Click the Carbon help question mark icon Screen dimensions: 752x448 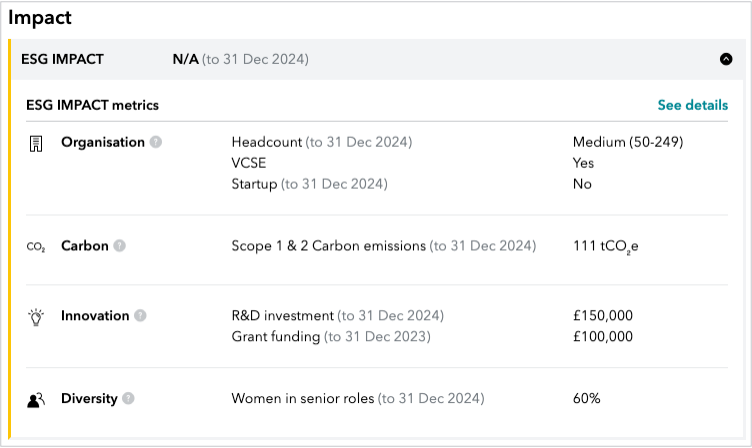[119, 246]
